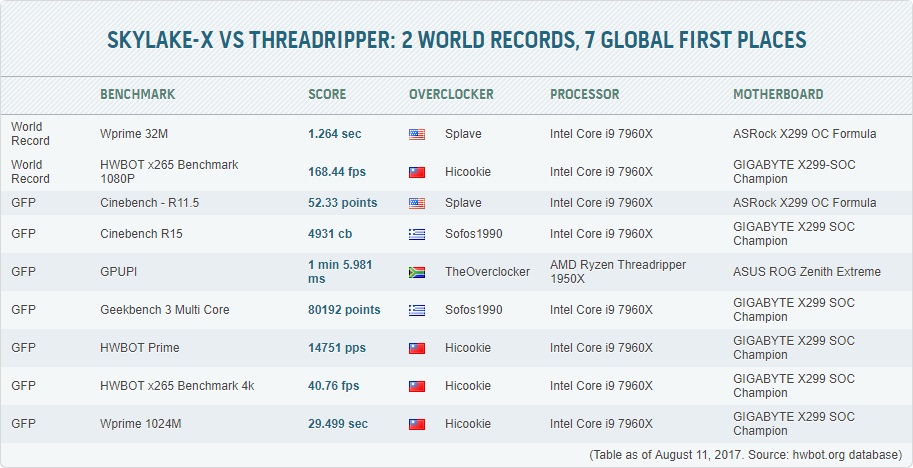
Task: Click the BENCHMARK column header
Action: click(137, 94)
